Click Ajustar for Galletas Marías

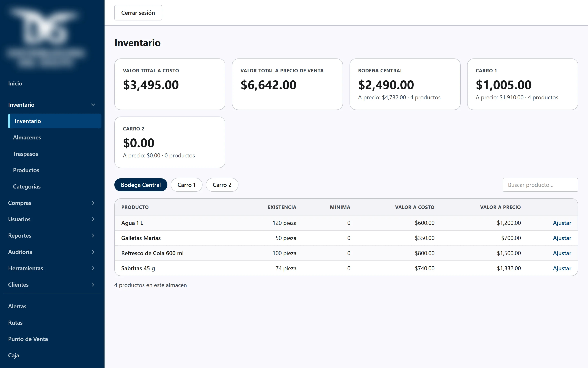click(562, 238)
